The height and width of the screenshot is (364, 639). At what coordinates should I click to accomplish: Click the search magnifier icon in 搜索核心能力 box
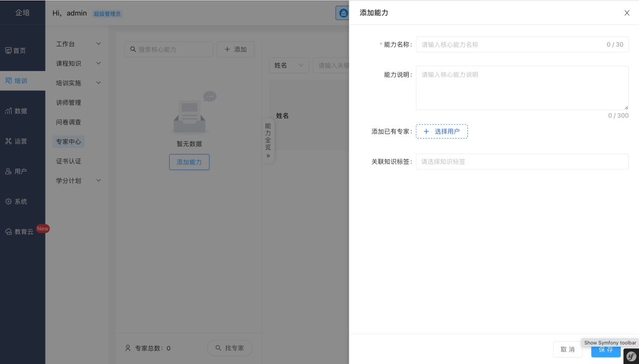click(133, 49)
